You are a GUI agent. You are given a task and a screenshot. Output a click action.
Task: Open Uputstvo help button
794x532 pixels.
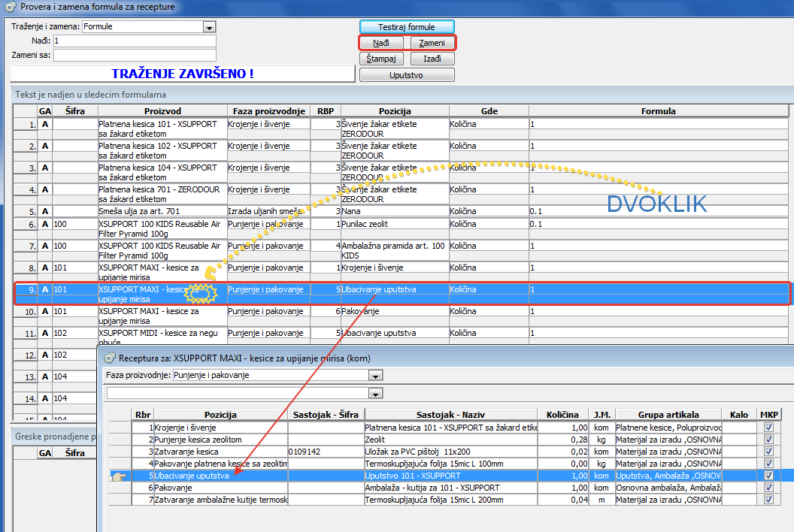click(x=407, y=75)
